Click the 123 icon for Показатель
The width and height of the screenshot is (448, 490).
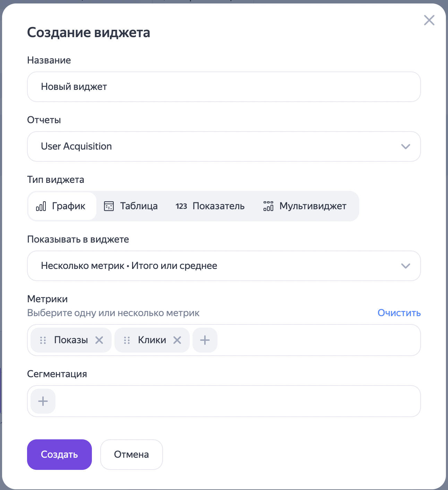[x=181, y=206]
